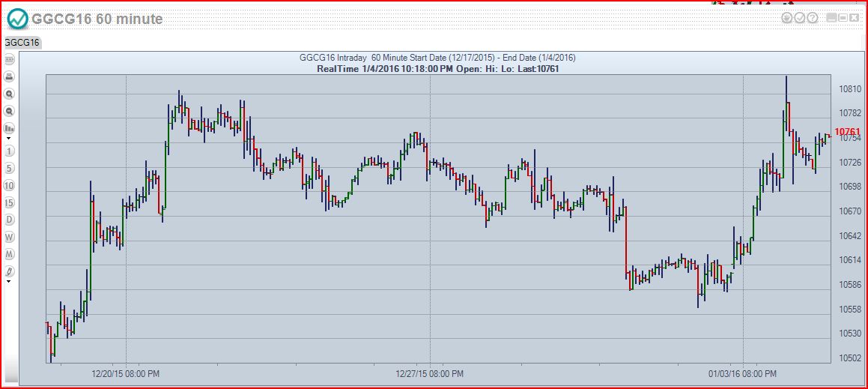
Task: Select the Monthly (M) chart button
Action: (x=10, y=254)
